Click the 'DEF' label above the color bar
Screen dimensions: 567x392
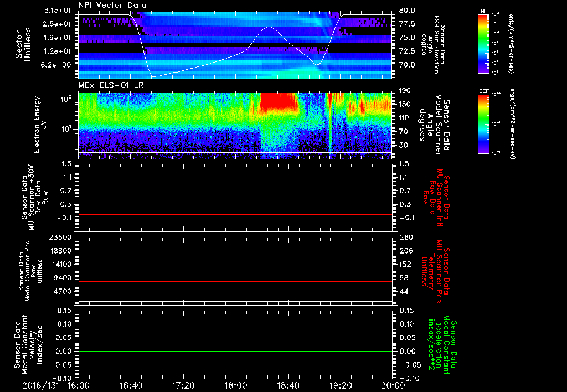coord(484,91)
